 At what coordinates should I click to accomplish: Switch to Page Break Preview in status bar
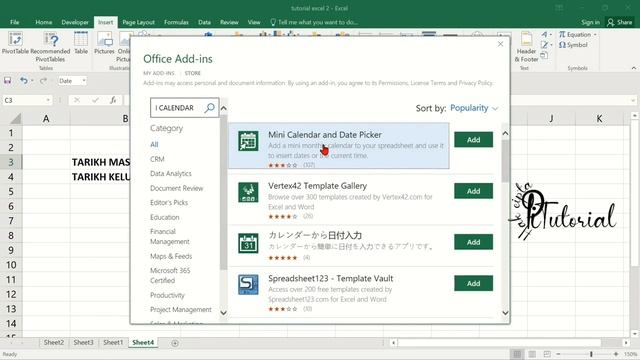[547, 354]
